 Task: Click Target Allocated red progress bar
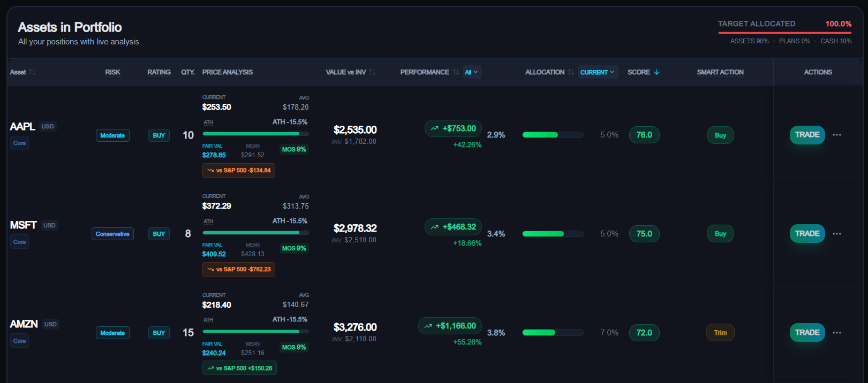pyautogui.click(x=784, y=33)
